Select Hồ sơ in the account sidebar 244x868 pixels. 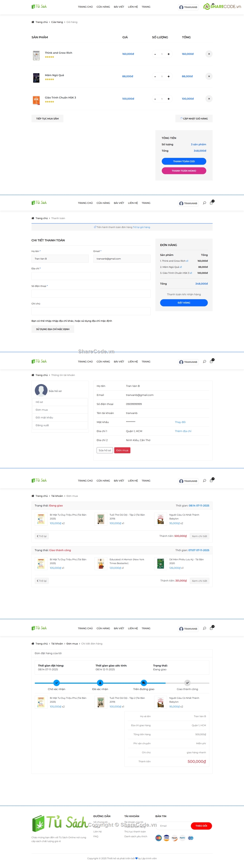[60, 402]
